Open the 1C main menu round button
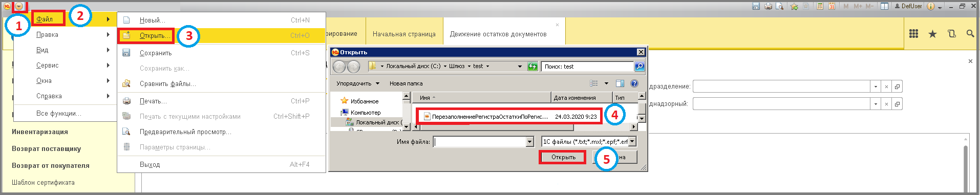The width and height of the screenshot is (980, 195). (x=19, y=6)
